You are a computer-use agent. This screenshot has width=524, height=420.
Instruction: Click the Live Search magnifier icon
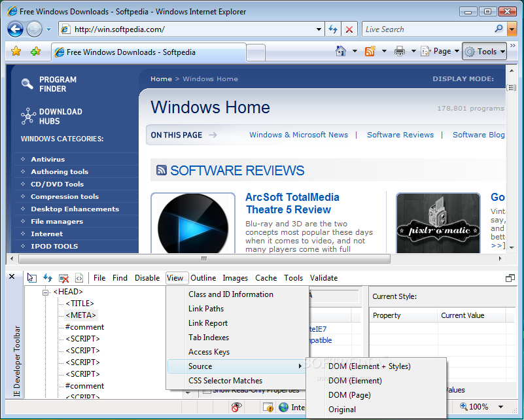point(499,29)
